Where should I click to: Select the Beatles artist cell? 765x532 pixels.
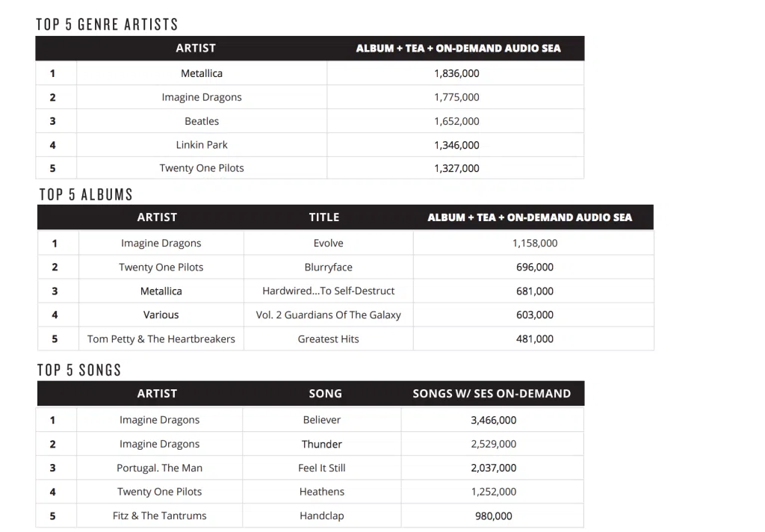(202, 121)
